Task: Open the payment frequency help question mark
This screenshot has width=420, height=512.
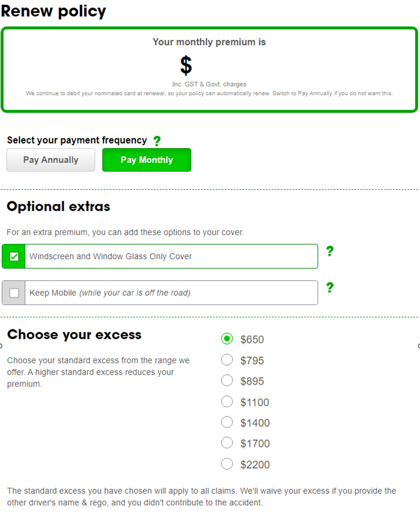Action: (157, 141)
